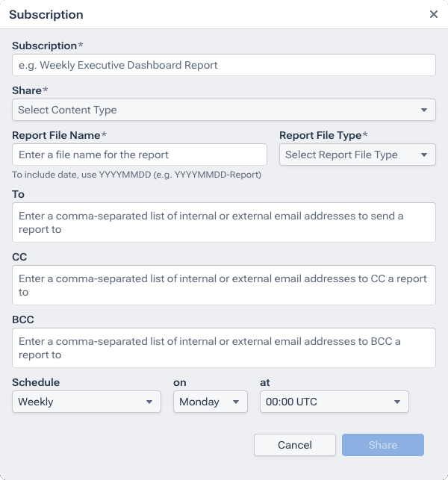Click the caret arrow beside 00:00 UTC
Screen dimensions: 448x480
[x=397, y=402]
